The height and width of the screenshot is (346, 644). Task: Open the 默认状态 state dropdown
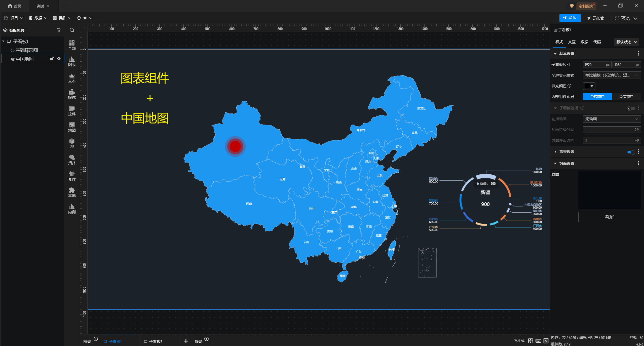pyautogui.click(x=626, y=42)
